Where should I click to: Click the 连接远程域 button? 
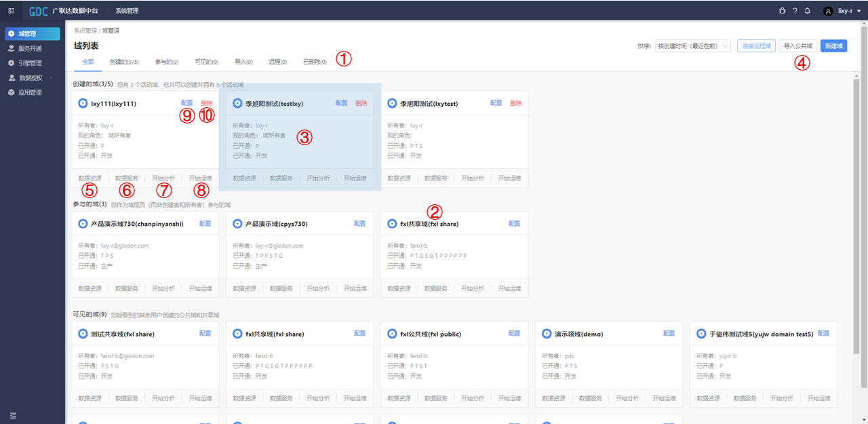coord(756,46)
